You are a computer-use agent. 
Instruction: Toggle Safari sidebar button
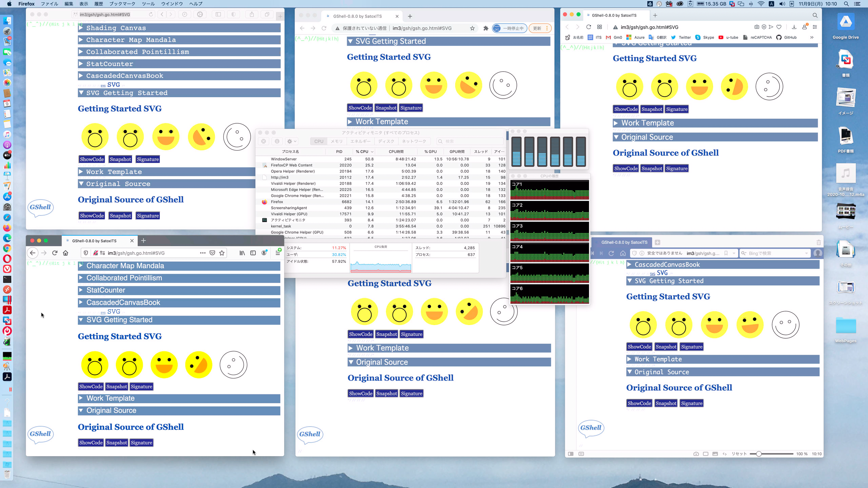tap(218, 15)
